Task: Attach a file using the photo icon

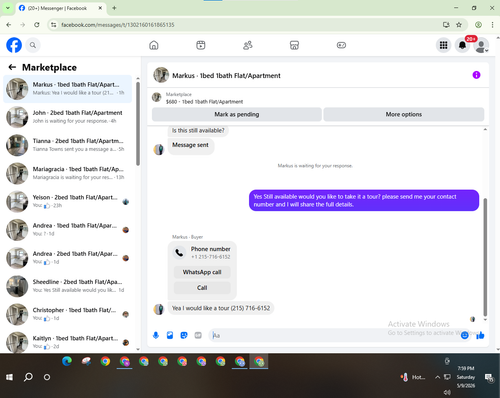Action: [x=170, y=335]
